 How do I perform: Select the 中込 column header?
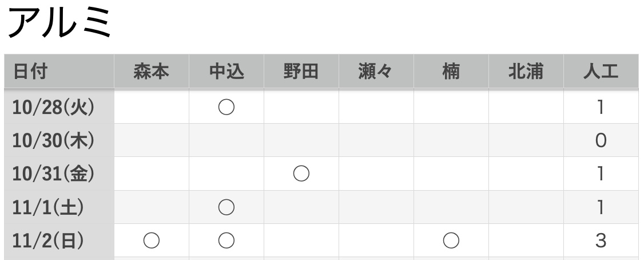click(x=226, y=72)
